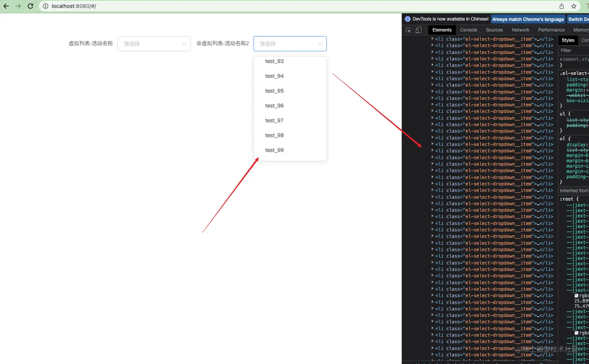This screenshot has height=364, width=589.
Task: Activate DevTools inspect element picker icon
Action: click(x=408, y=30)
